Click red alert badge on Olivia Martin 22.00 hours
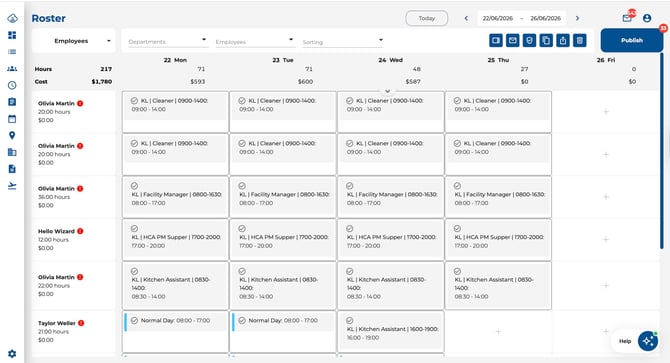 click(x=80, y=277)
